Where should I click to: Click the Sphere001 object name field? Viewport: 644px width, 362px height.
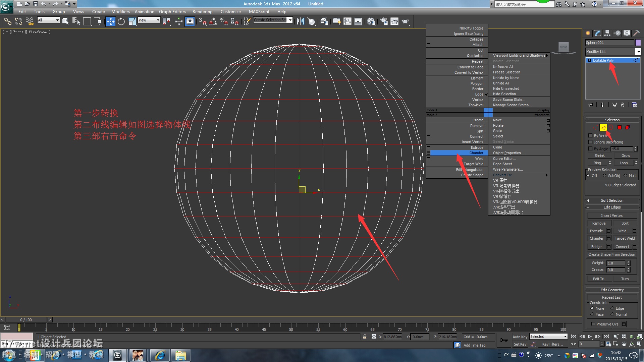coord(609,43)
